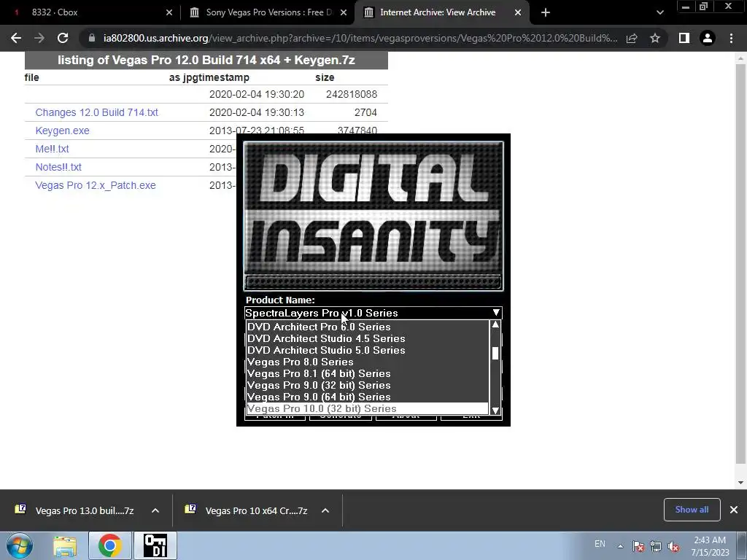Click the Digital Insanity keygen taskbar icon
747x560 pixels.
155,546
